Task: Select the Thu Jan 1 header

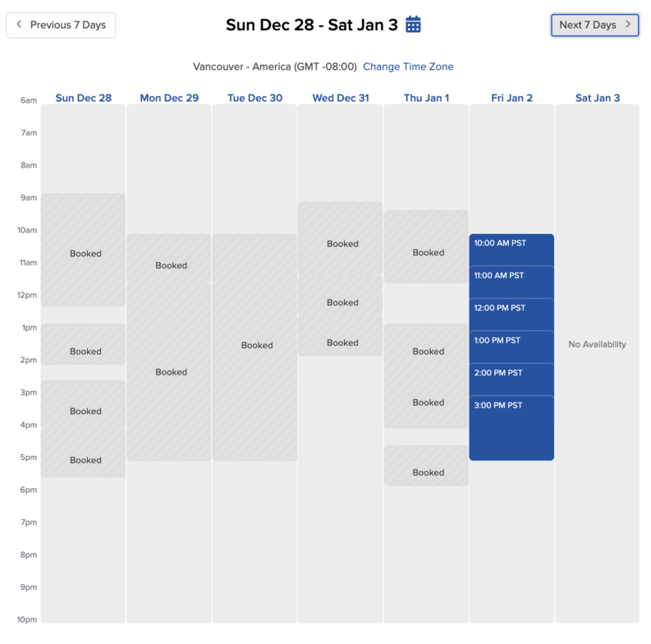Action: 426,98
